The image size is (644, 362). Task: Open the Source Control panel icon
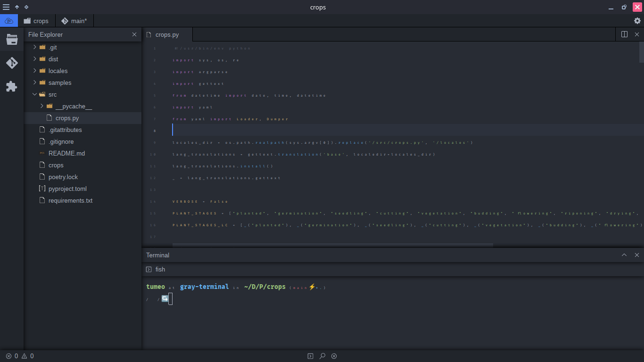[11, 63]
